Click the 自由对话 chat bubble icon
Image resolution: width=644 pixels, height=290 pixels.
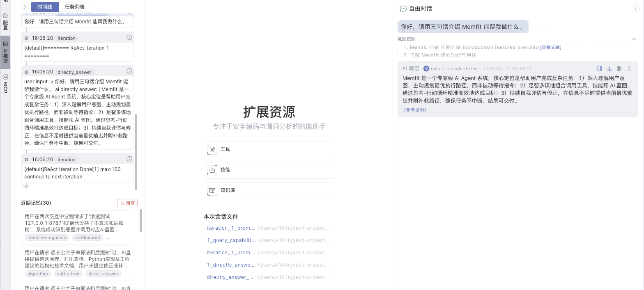point(403,9)
